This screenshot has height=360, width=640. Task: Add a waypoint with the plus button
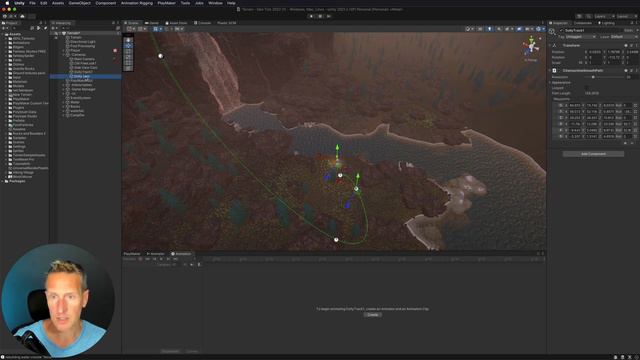[625, 143]
